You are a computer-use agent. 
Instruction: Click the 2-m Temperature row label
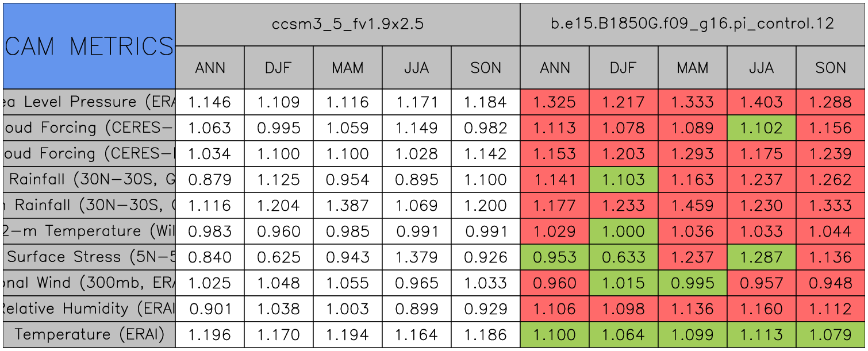click(89, 231)
